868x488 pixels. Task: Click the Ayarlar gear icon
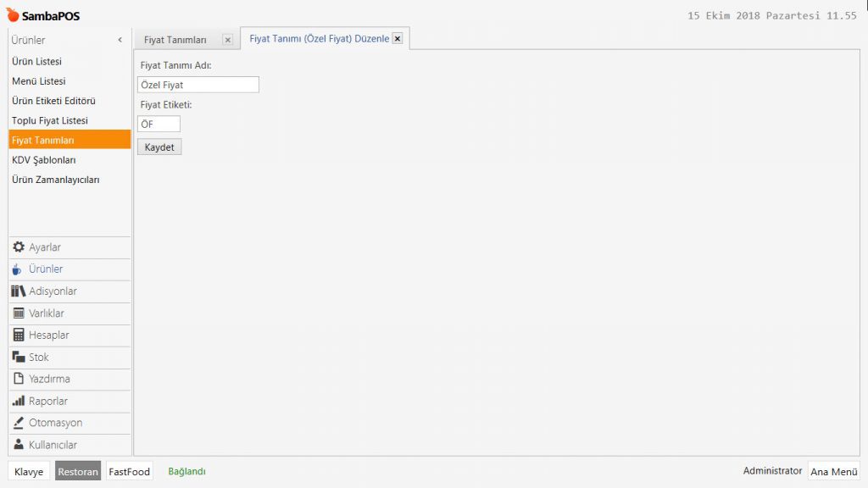19,247
